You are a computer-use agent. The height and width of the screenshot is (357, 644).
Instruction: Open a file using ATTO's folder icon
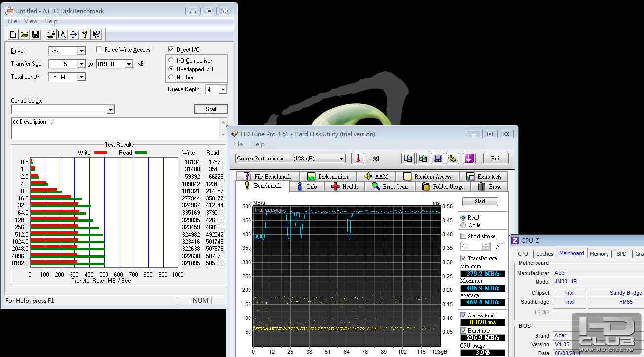click(x=24, y=34)
